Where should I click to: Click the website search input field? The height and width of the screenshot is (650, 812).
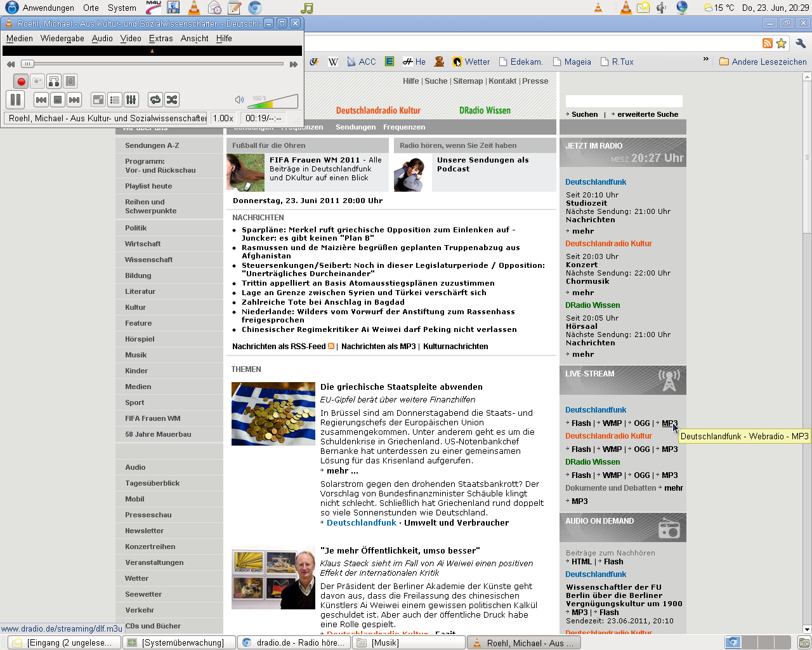624,101
